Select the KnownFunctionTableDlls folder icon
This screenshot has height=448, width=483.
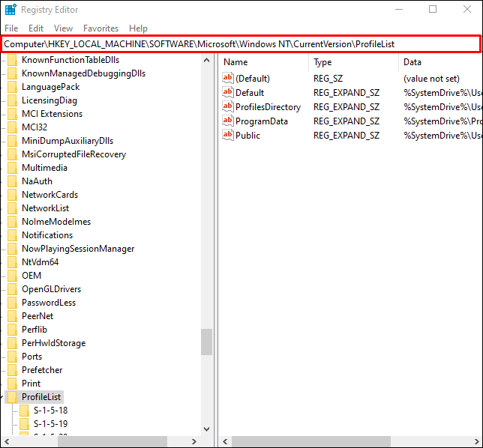[12, 60]
